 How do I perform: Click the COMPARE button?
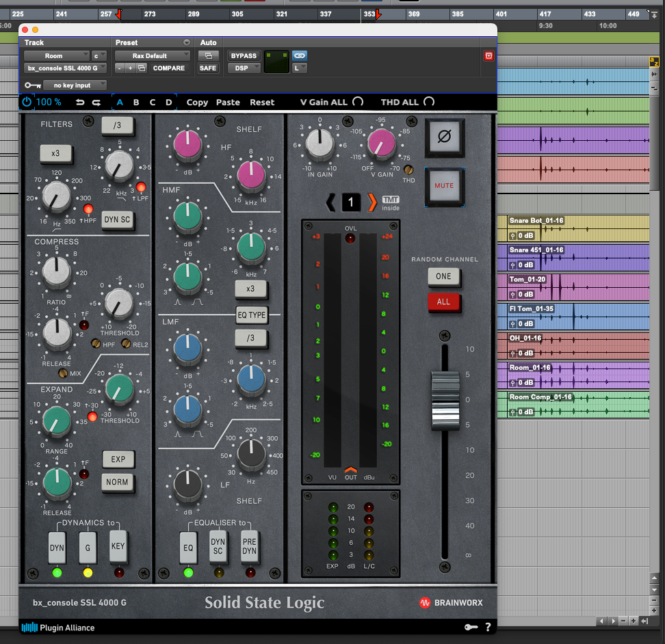169,68
